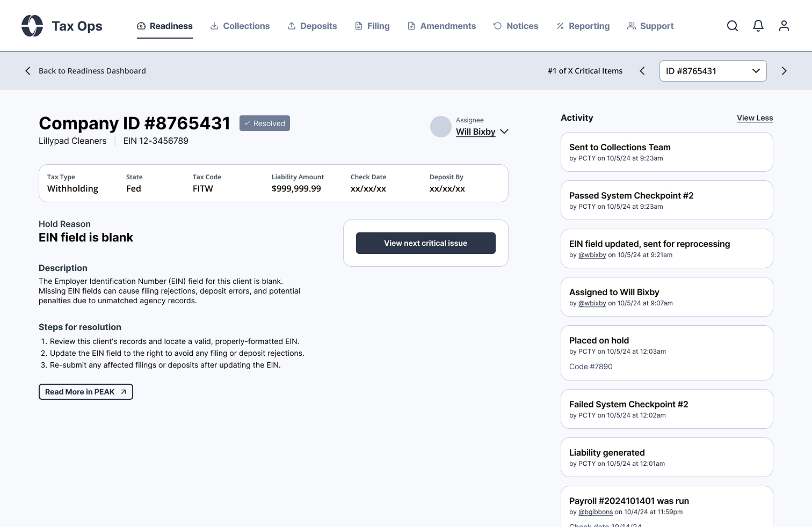The image size is (812, 527).
Task: Open the notifications bell icon
Action: 758,26
